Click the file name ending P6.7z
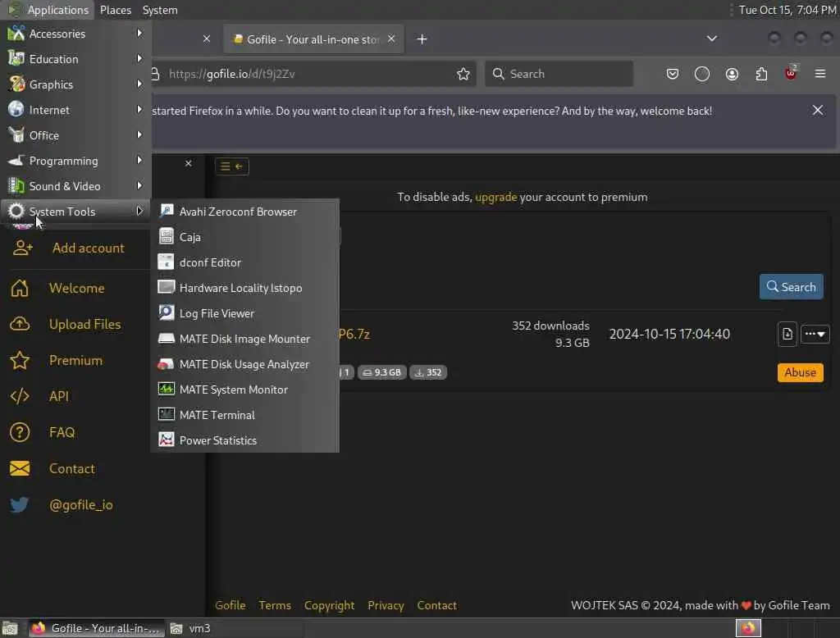The height and width of the screenshot is (638, 840). coord(354,335)
